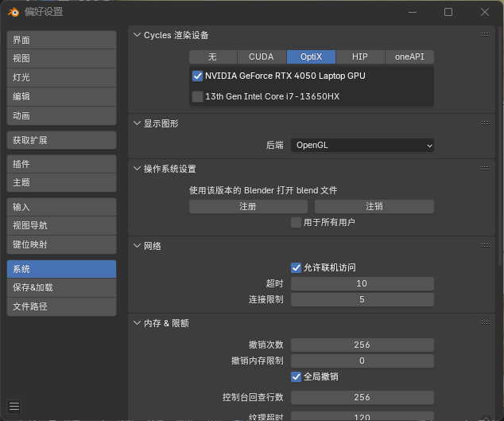This screenshot has height=421, width=504.
Task: Grab the drag handle of 操作系统设置 panel
Action: pyautogui.click(x=486, y=169)
